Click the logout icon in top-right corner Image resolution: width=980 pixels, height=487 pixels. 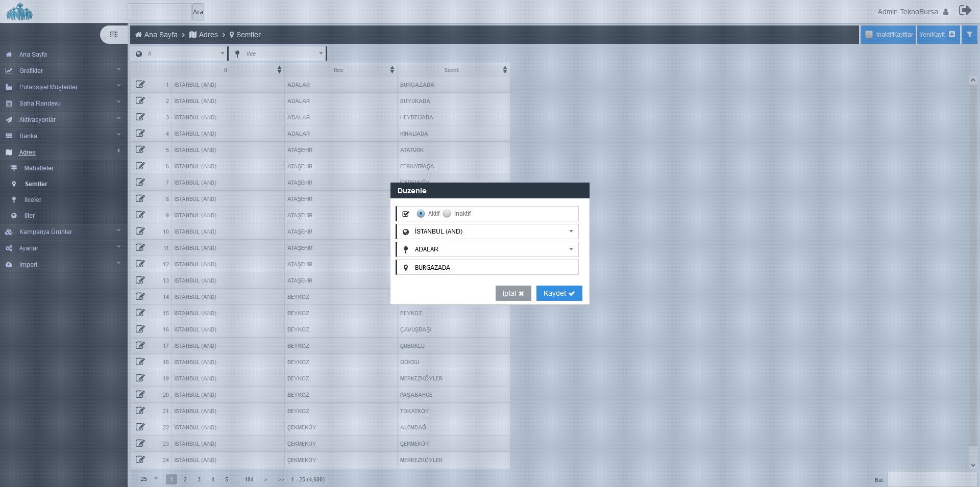(965, 11)
